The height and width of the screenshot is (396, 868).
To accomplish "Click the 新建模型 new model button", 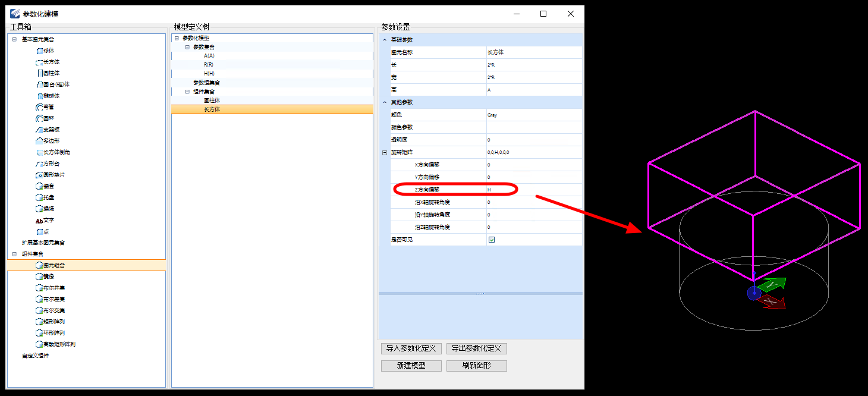I will [x=411, y=366].
